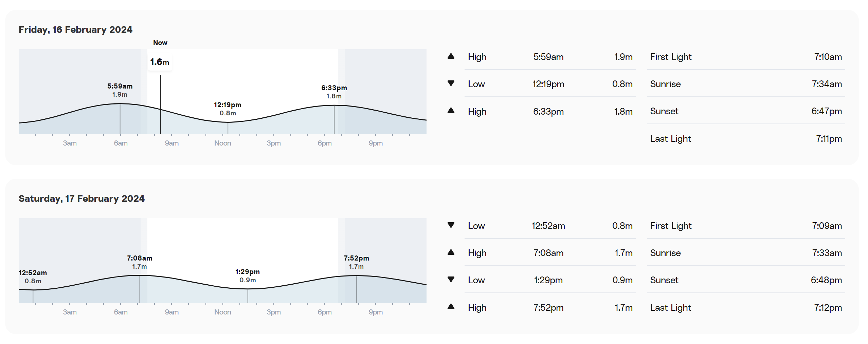Select the 7:52pm 1.7m peak on Saturday chart
868x344 pixels.
coord(356,262)
